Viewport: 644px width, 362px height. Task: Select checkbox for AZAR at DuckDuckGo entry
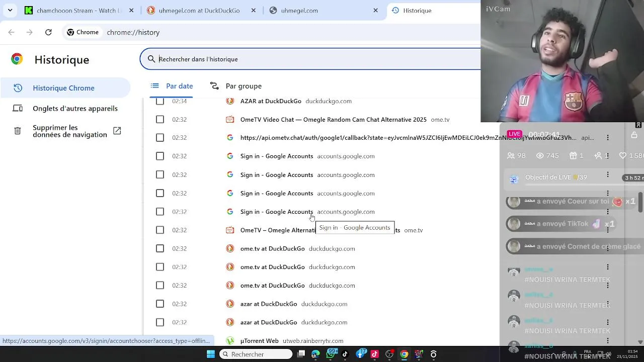point(160,101)
